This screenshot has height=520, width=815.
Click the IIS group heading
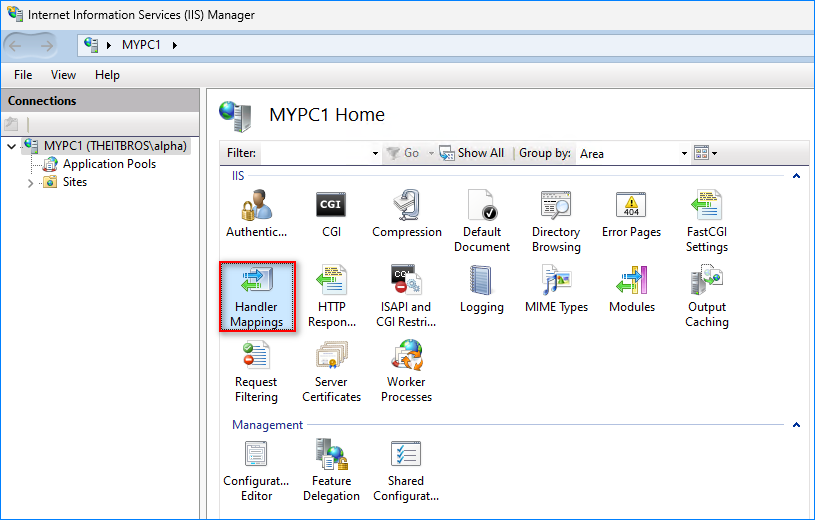pyautogui.click(x=238, y=176)
